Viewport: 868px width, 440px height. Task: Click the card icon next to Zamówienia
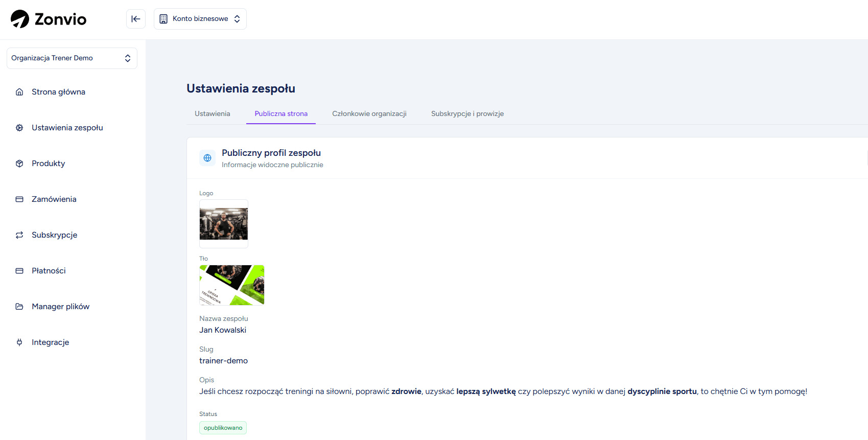pyautogui.click(x=19, y=199)
